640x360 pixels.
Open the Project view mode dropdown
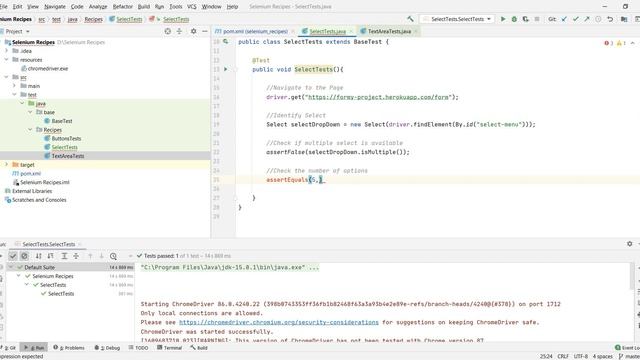point(18,31)
